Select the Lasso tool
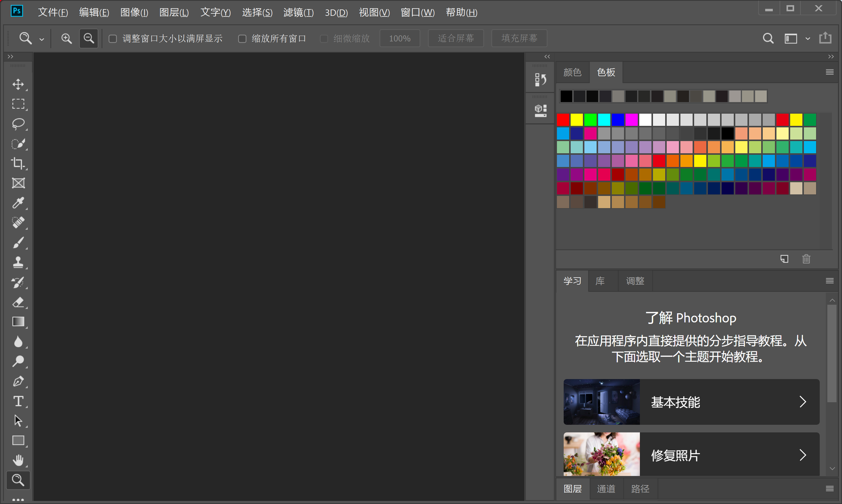This screenshot has height=504, width=842. point(18,124)
